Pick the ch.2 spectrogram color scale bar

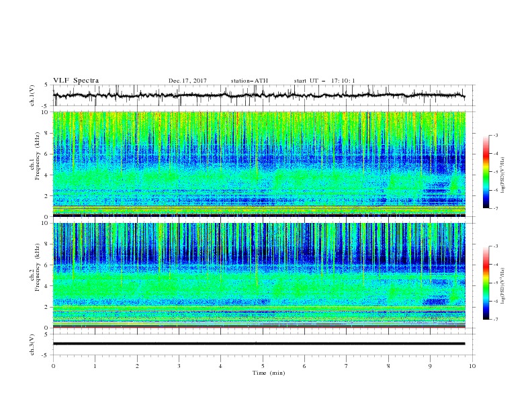486,283
